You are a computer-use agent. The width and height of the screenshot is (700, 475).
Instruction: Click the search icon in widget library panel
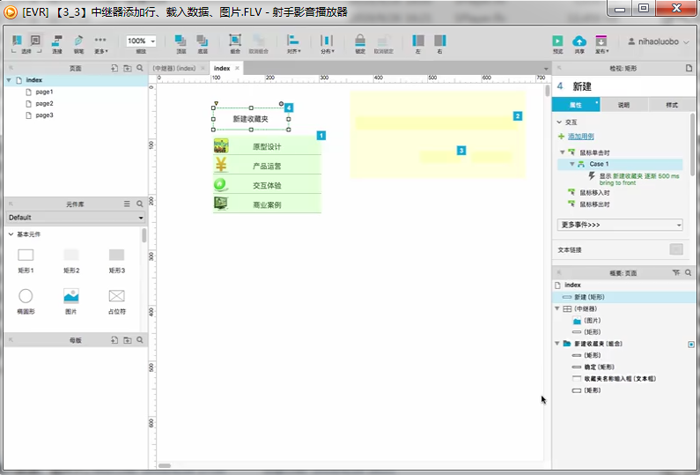tap(140, 203)
